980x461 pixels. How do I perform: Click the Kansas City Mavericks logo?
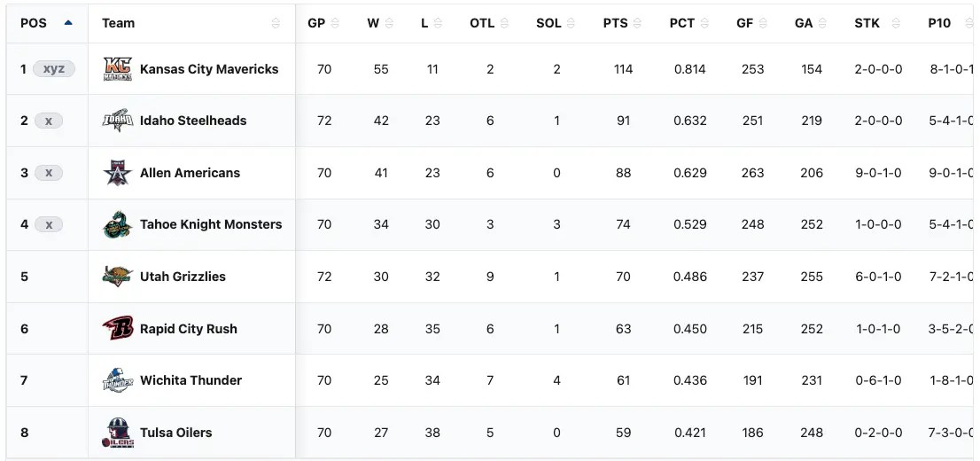(x=118, y=69)
